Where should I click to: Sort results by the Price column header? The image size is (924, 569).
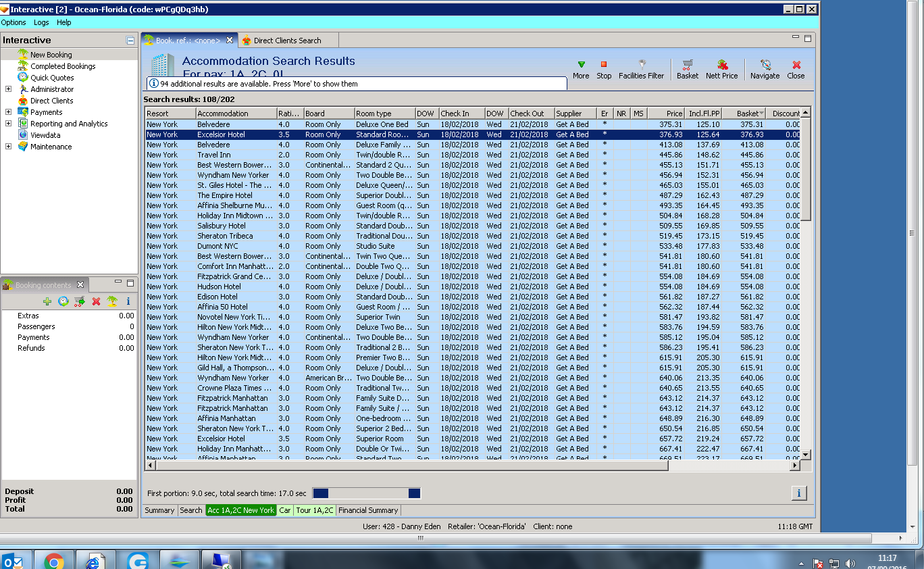tap(666, 114)
